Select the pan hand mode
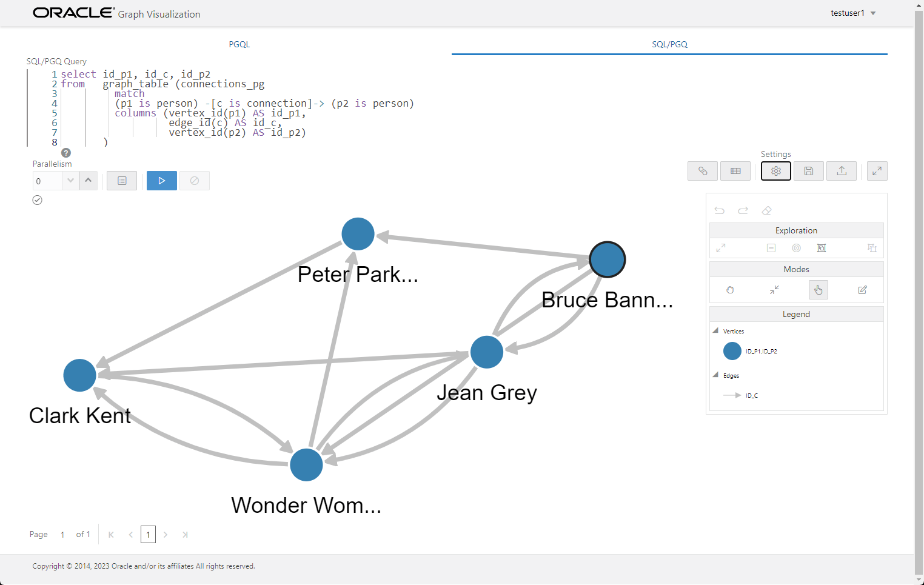The image size is (924, 585). point(819,290)
